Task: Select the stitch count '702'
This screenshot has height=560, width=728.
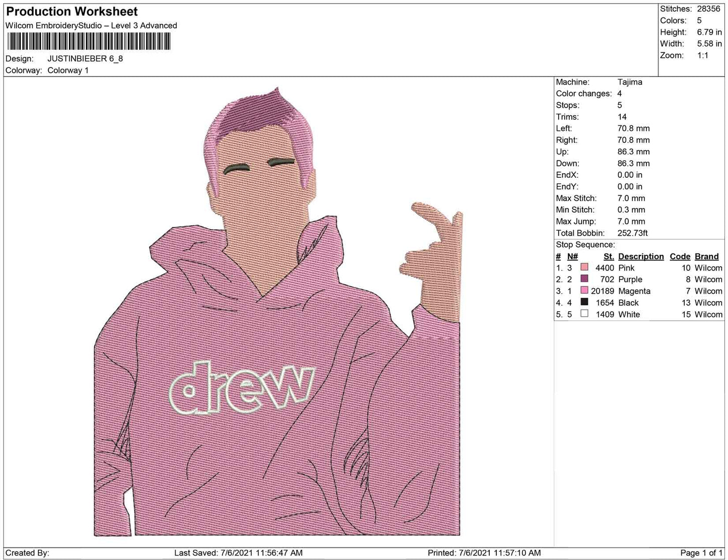Action: point(607,279)
